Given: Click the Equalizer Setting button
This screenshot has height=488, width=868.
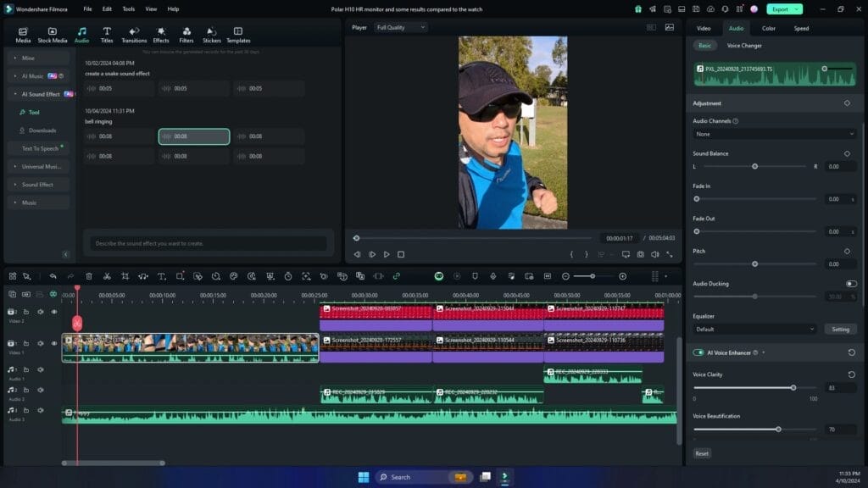Looking at the screenshot, I should [840, 329].
